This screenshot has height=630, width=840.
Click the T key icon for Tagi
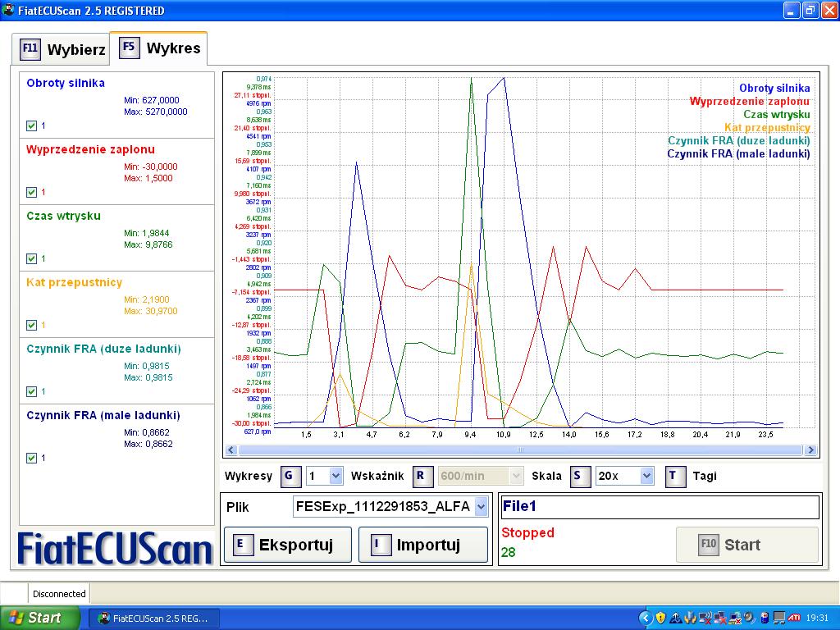676,476
